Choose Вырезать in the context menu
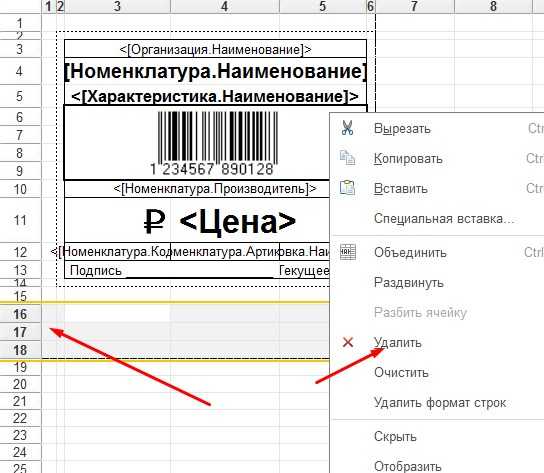 coord(402,129)
